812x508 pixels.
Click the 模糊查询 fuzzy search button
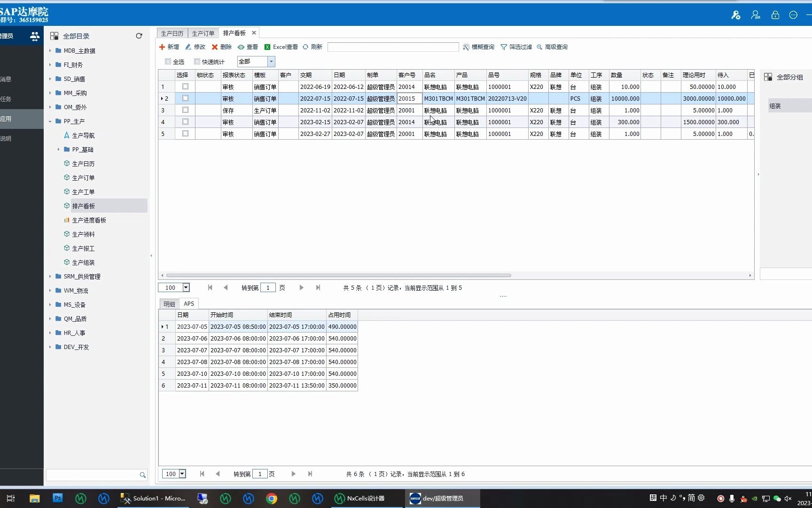(478, 47)
